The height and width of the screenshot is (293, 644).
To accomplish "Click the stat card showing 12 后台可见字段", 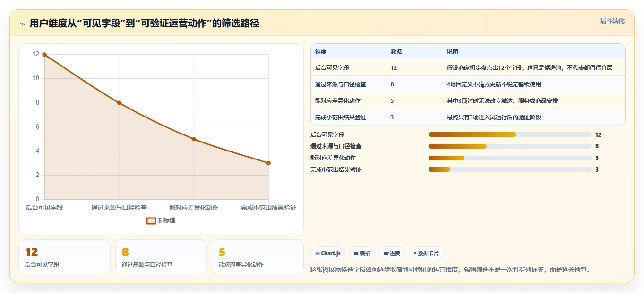I will pyautogui.click(x=64, y=257).
